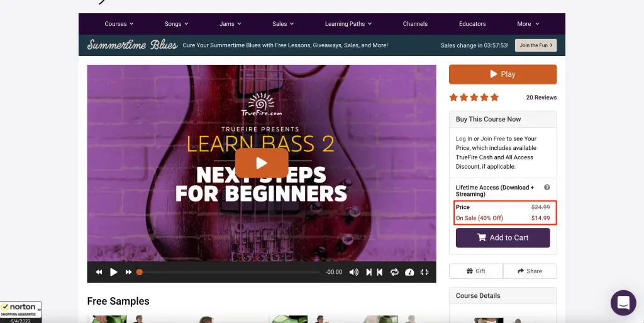
Task: Click the remaining time -00:00 display
Action: tap(334, 272)
